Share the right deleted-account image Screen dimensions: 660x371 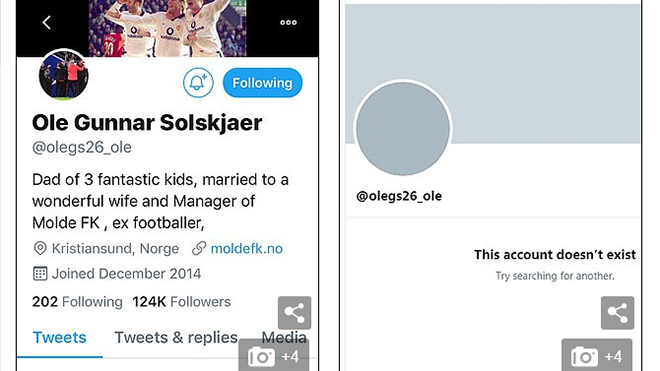pos(617,313)
